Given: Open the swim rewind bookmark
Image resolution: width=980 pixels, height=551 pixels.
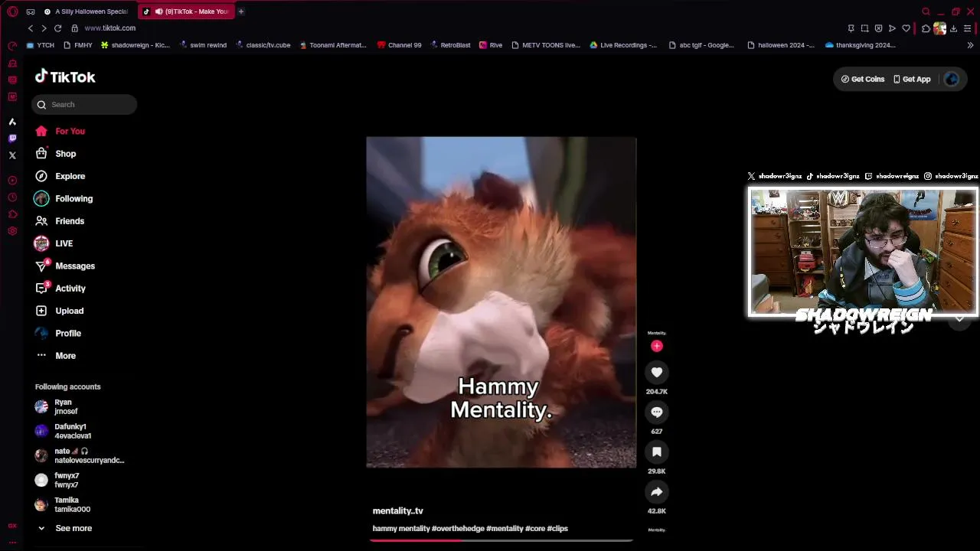Looking at the screenshot, I should (203, 45).
